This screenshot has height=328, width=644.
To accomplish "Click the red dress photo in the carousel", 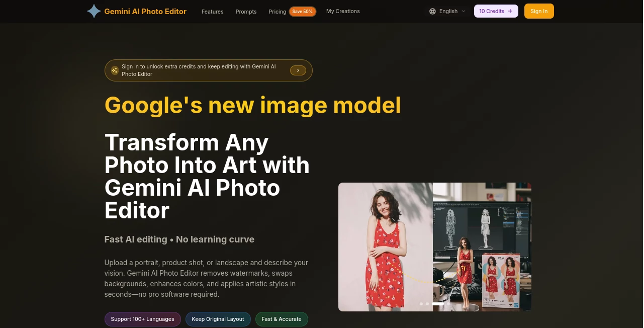I will tap(385, 247).
